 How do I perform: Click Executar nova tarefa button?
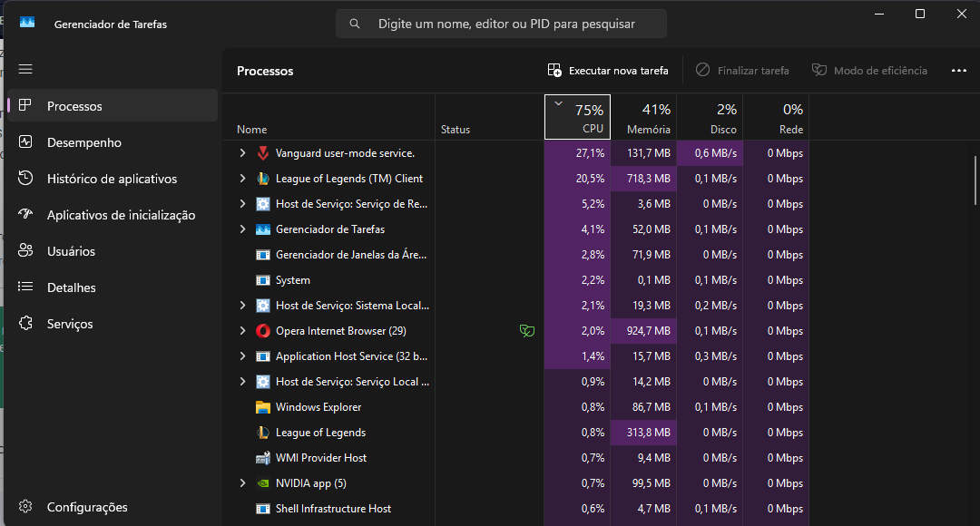click(x=608, y=71)
